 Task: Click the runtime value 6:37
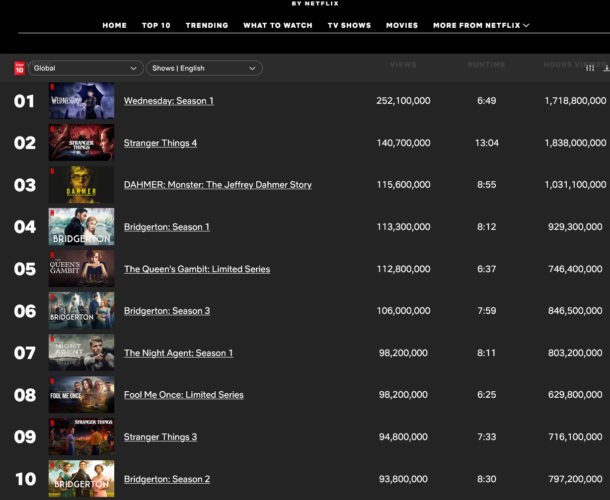coord(487,269)
